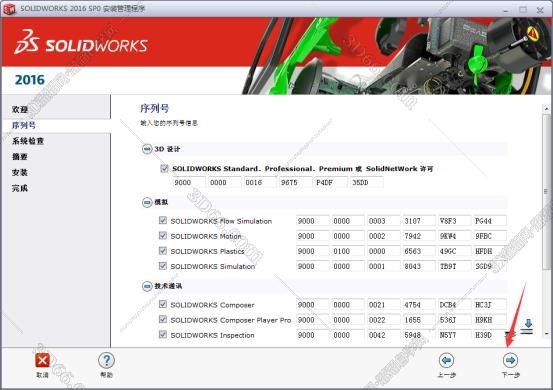Go back with the left arrow icon
This screenshot has height=390, width=553.
click(446, 360)
